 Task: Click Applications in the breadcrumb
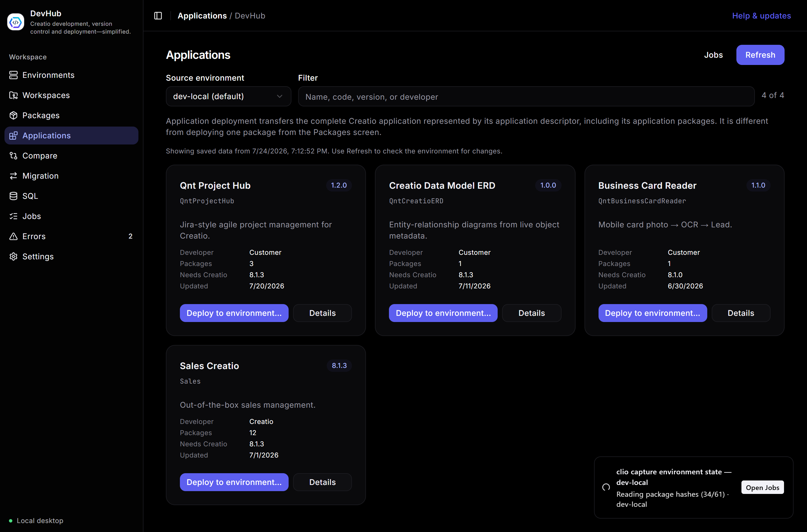pyautogui.click(x=202, y=16)
